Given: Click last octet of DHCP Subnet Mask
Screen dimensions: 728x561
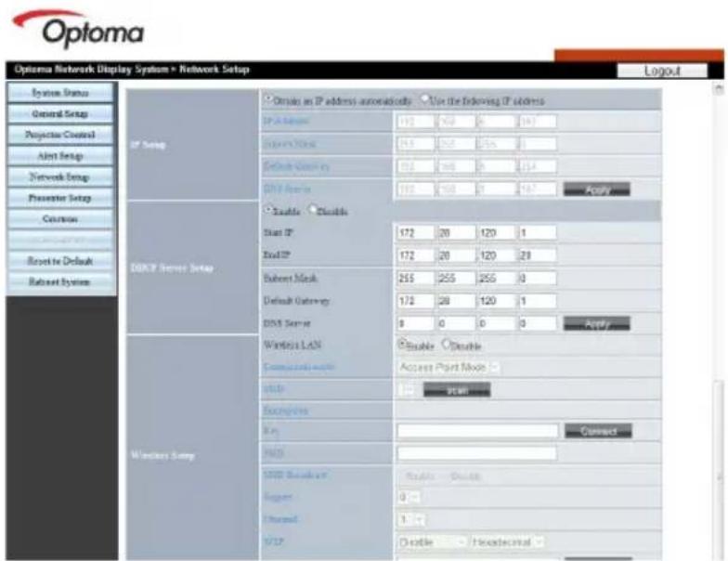Looking at the screenshot, I should 538,279.
